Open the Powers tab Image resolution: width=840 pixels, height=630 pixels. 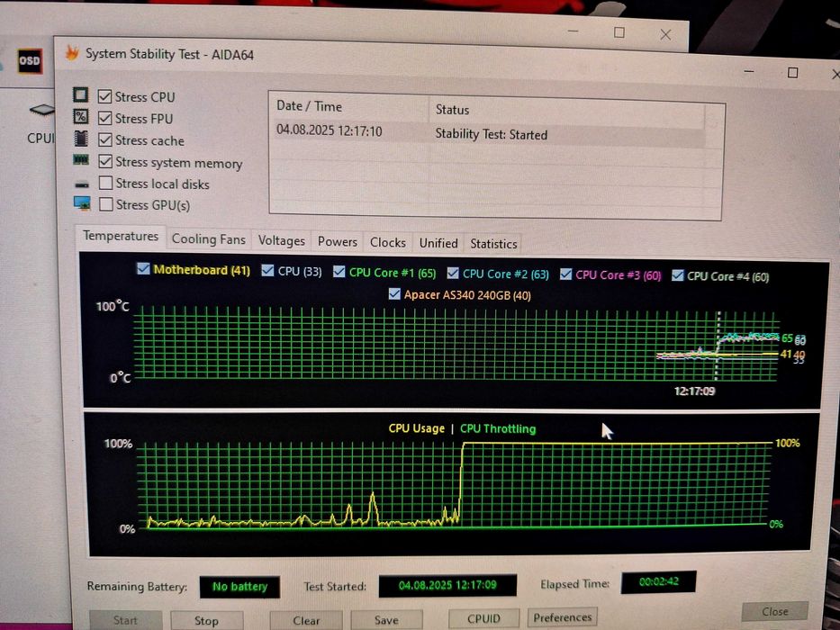click(337, 241)
